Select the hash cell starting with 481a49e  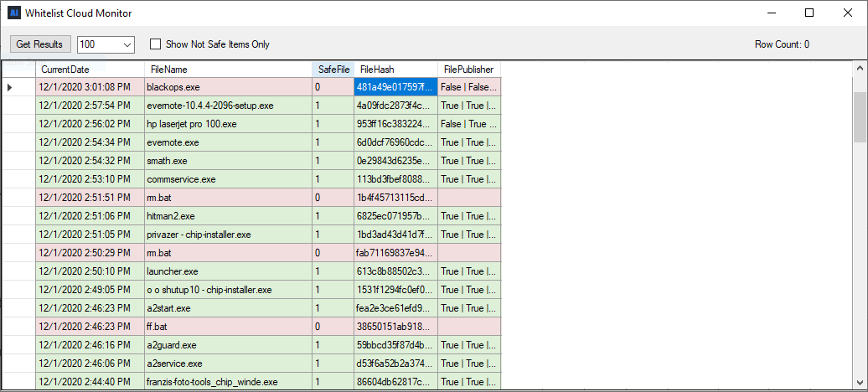click(x=395, y=87)
